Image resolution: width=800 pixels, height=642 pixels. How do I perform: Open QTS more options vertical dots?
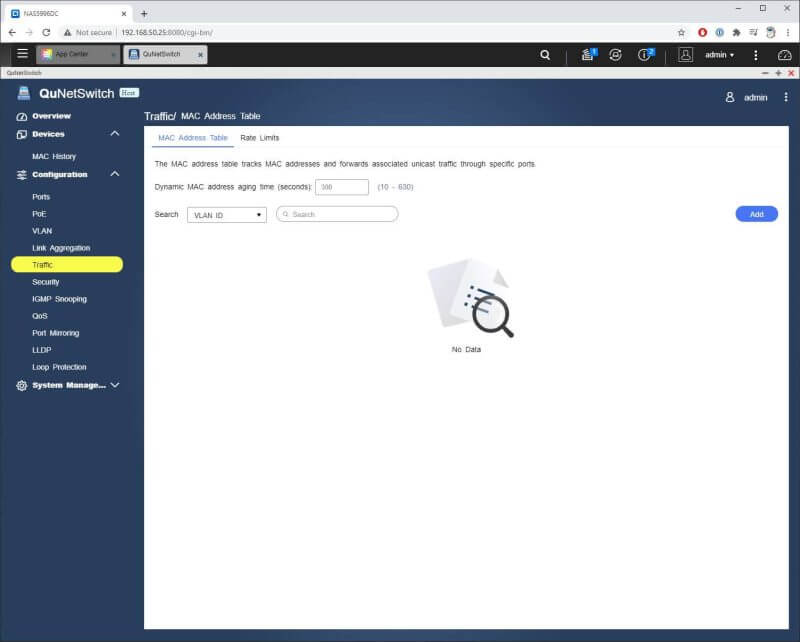tap(756, 55)
